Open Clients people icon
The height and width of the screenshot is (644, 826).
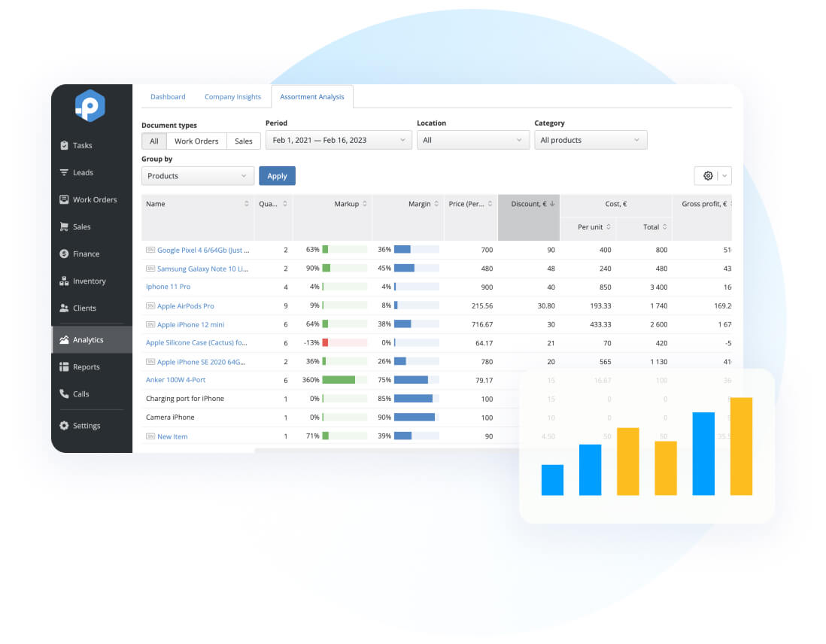65,308
